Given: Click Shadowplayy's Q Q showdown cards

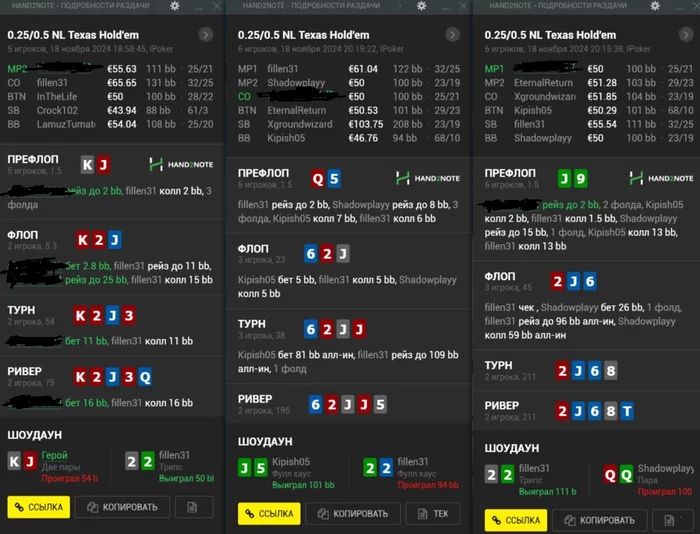Looking at the screenshot, I should coord(618,475).
